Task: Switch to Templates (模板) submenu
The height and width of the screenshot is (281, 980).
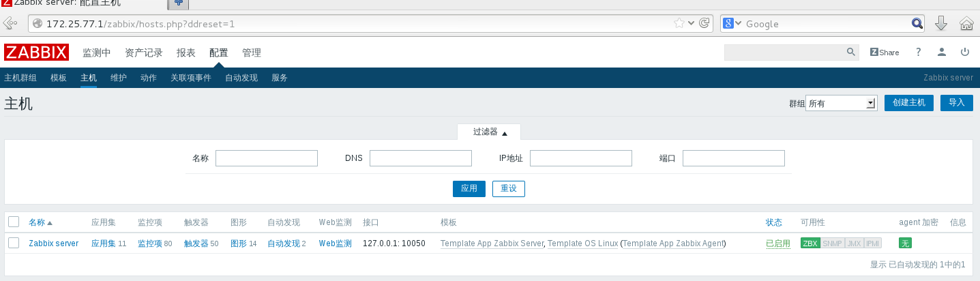Action: (x=59, y=78)
